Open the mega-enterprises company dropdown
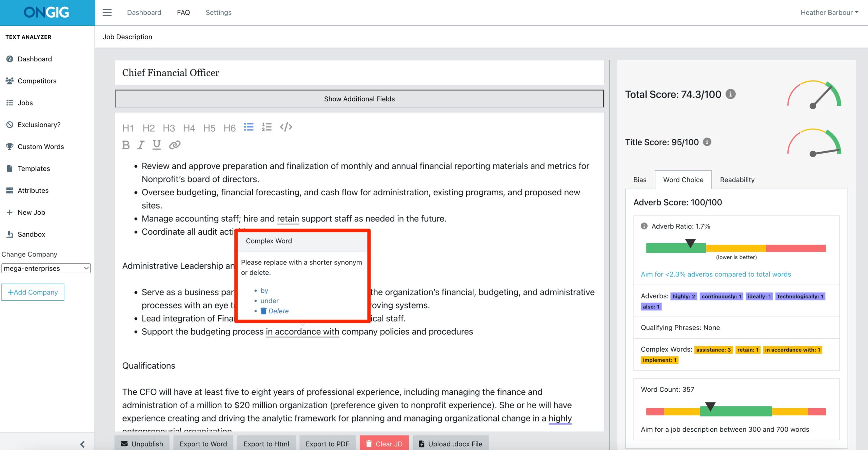This screenshot has width=868, height=450. (45, 268)
